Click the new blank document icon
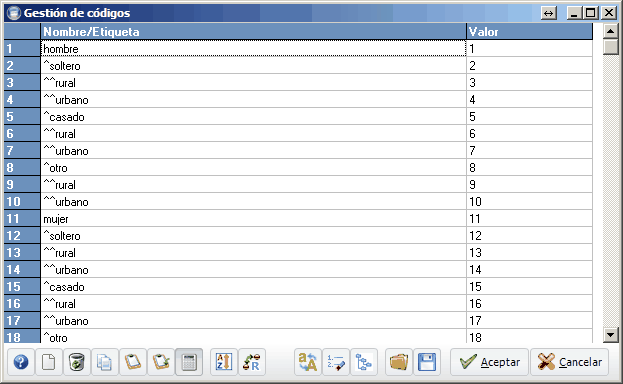 coord(48,362)
